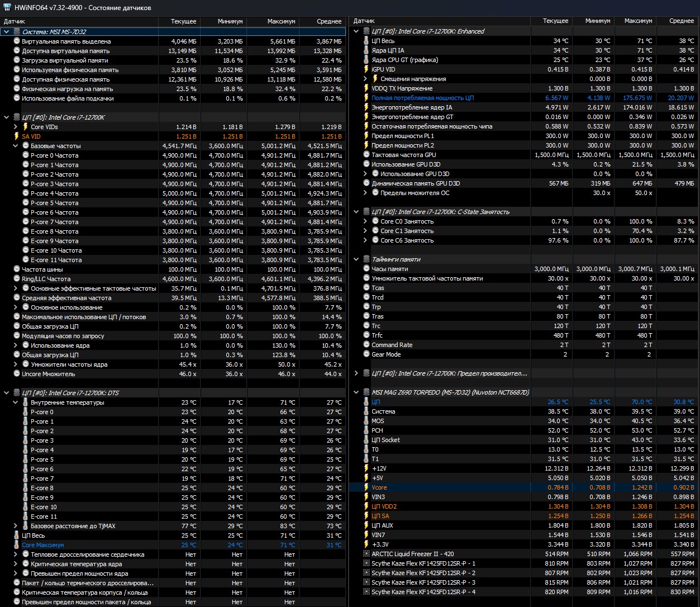Click fan icon for Scythe Kaze Flex KF1425FD12SR-P - 4
700x607 pixels.
366,592
